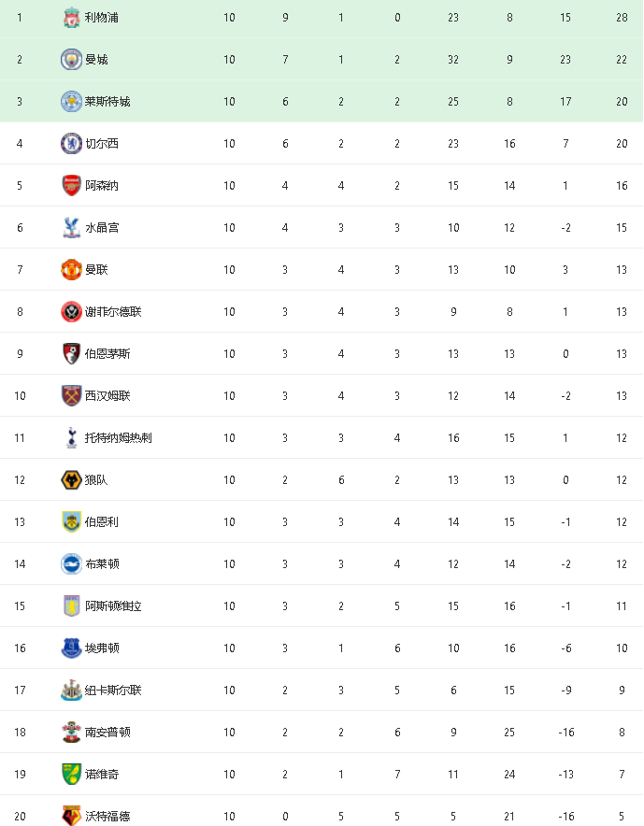Click the Arsenal club crest icon

click(x=71, y=185)
